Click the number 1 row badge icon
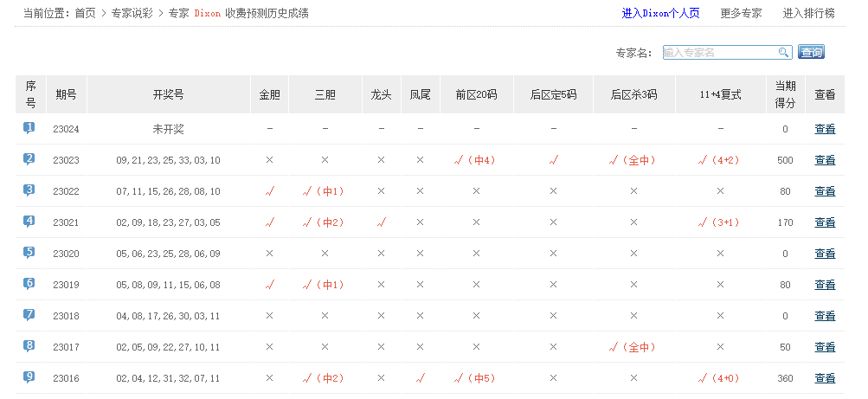 pyautogui.click(x=29, y=128)
